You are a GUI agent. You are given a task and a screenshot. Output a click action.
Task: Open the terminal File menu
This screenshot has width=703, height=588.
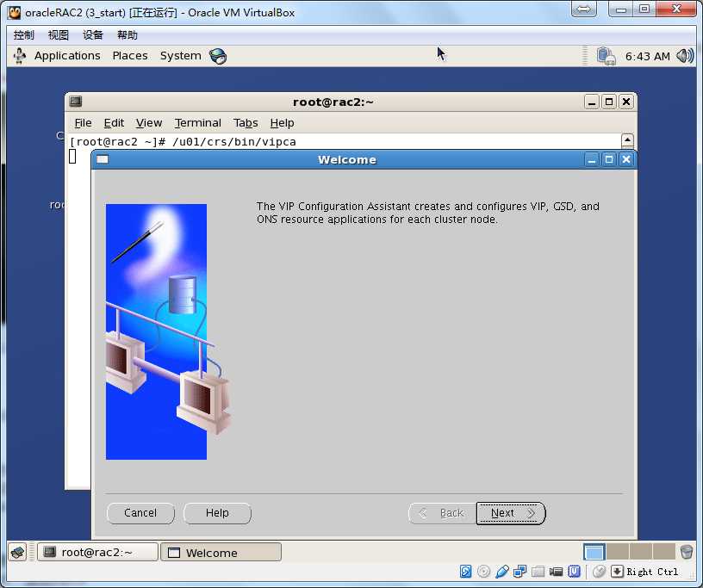(83, 123)
